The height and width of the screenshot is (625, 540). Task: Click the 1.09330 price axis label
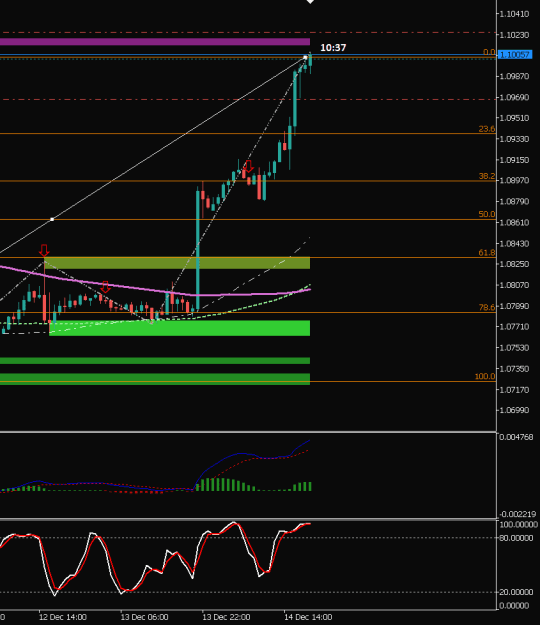click(514, 139)
